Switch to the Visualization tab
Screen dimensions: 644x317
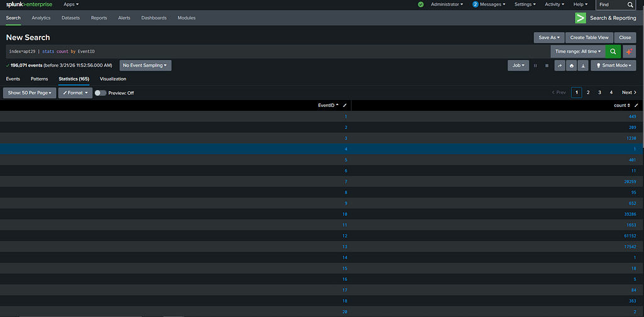pyautogui.click(x=113, y=79)
